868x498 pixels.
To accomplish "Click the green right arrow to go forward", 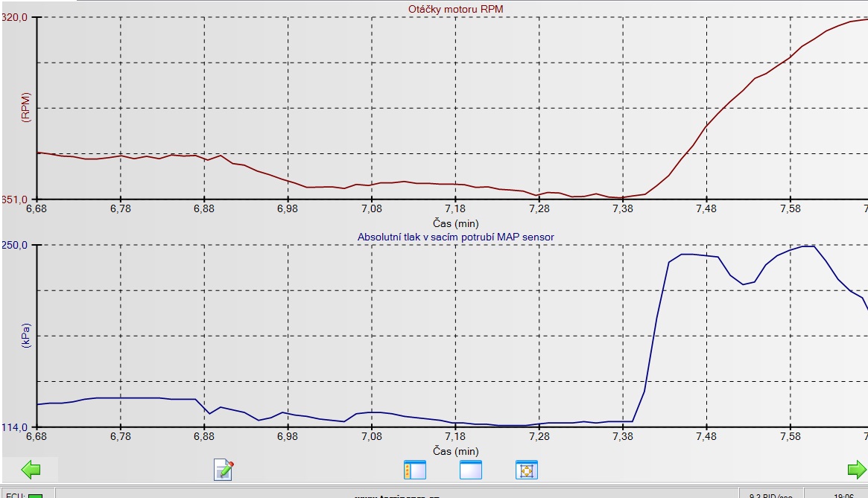I will 857,470.
